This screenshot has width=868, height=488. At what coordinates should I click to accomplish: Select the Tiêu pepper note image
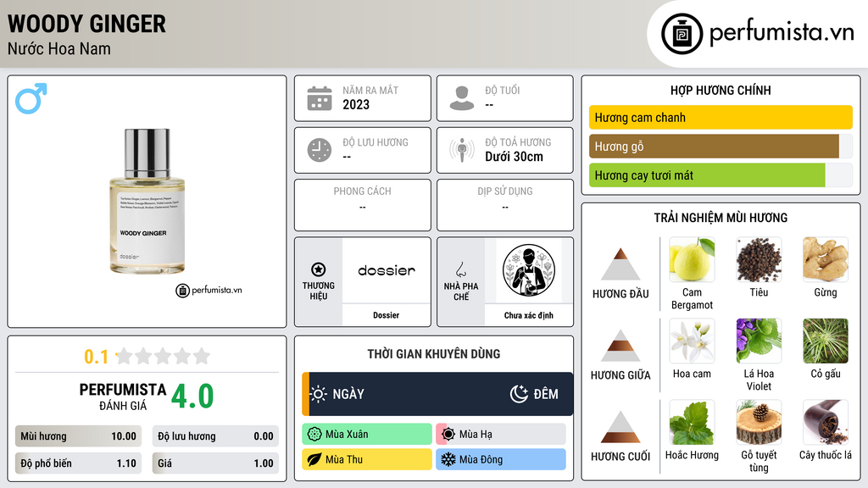click(x=759, y=259)
